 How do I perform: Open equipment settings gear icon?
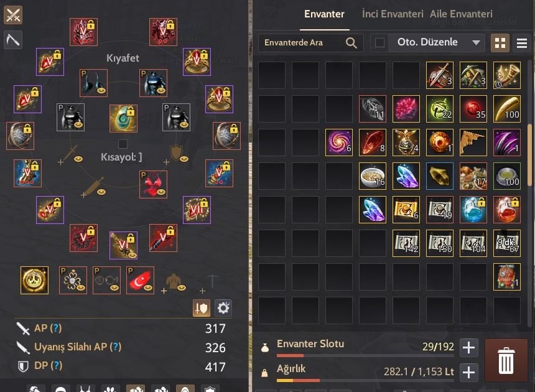(223, 308)
